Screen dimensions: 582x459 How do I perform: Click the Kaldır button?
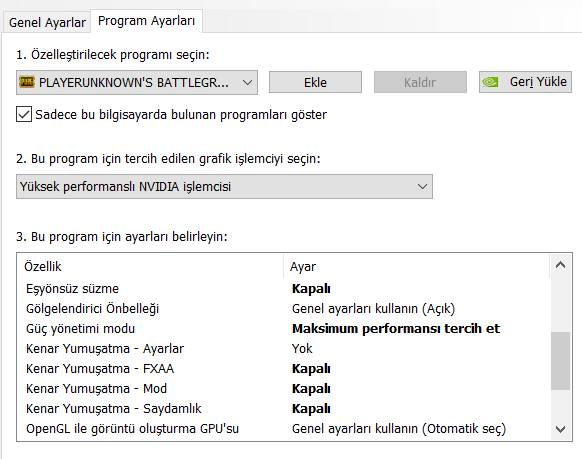click(x=420, y=82)
